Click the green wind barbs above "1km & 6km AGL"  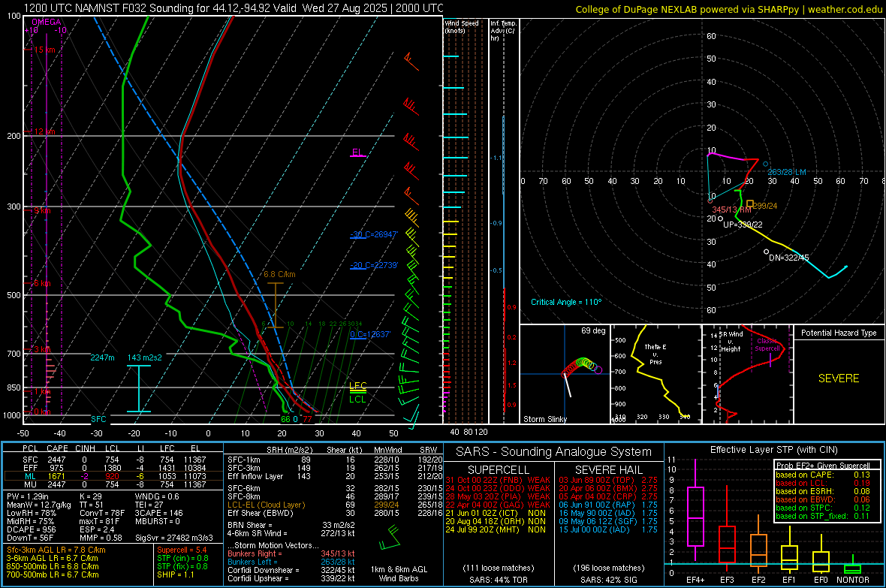(x=390, y=538)
